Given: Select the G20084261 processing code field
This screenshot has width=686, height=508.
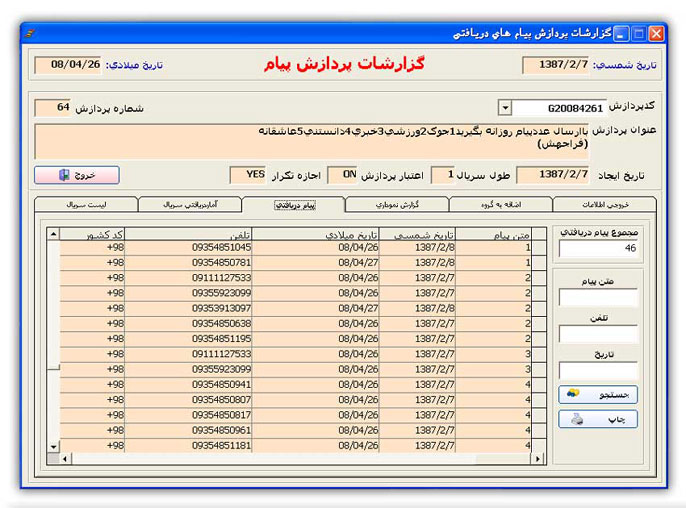Looking at the screenshot, I should coord(559,108).
